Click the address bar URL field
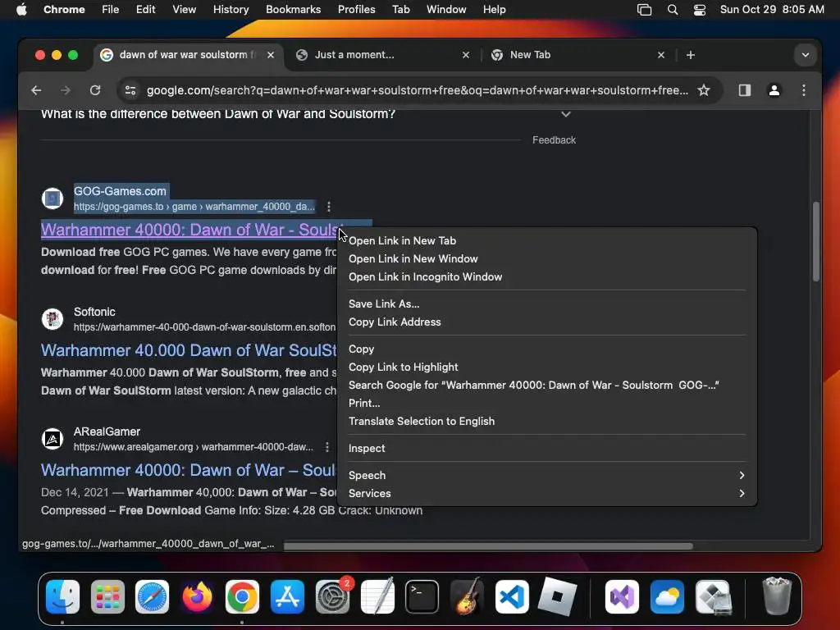This screenshot has height=630, width=840. point(418,90)
